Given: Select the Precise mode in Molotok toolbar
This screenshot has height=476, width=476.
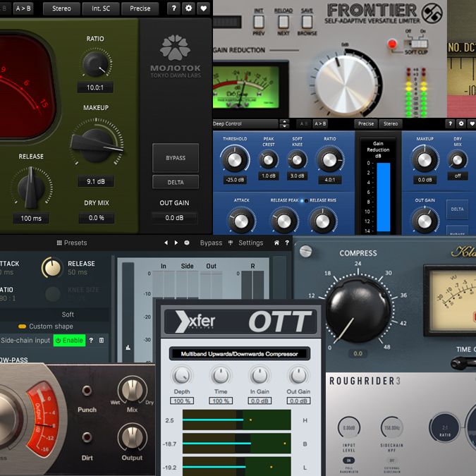Looking at the screenshot, I should click(x=140, y=8).
